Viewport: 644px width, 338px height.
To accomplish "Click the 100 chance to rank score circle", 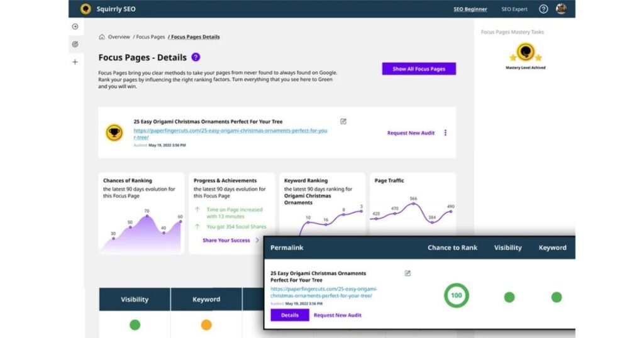I will click(457, 295).
